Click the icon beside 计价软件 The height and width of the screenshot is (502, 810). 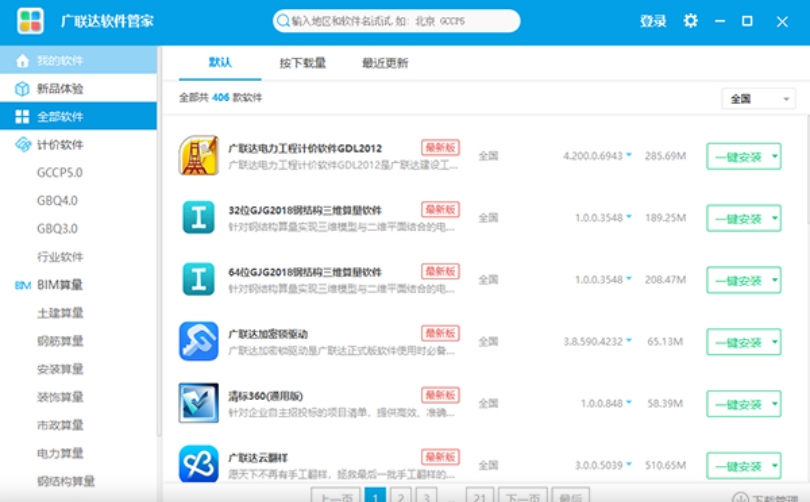point(23,145)
